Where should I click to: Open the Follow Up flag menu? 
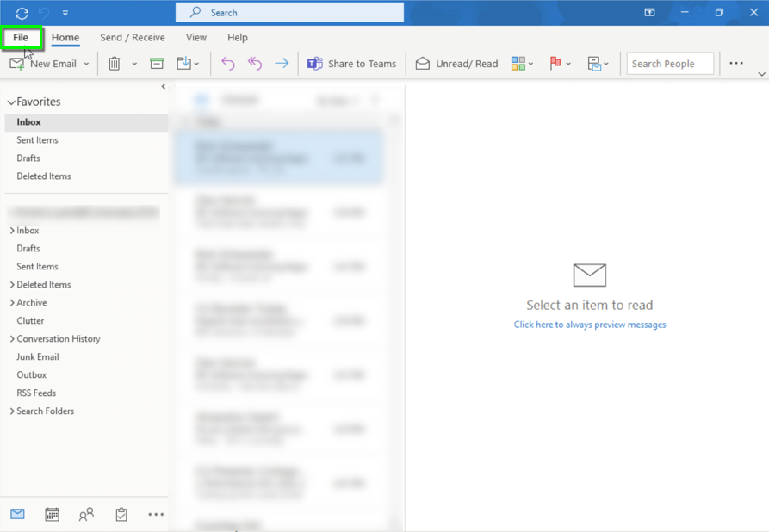click(560, 64)
